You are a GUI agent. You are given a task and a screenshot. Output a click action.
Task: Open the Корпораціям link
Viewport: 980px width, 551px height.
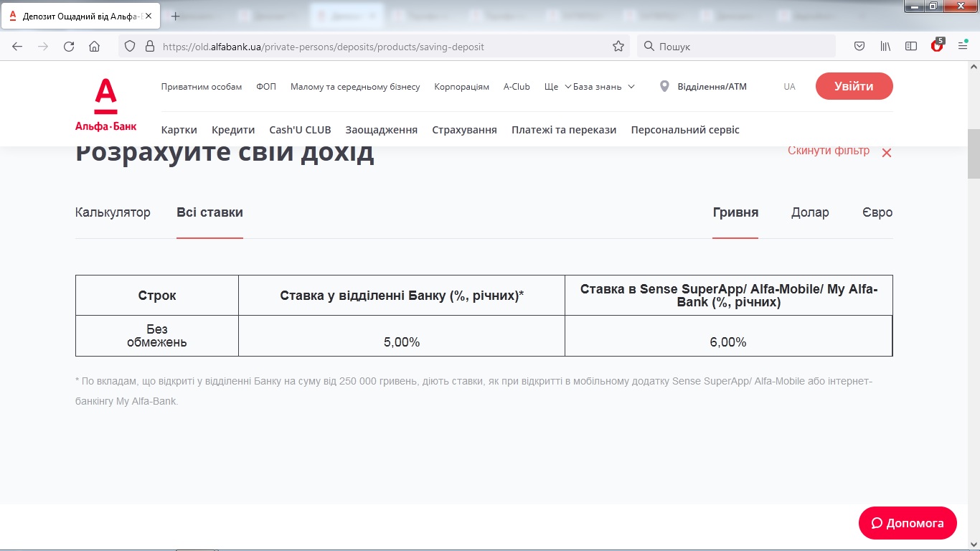[462, 87]
